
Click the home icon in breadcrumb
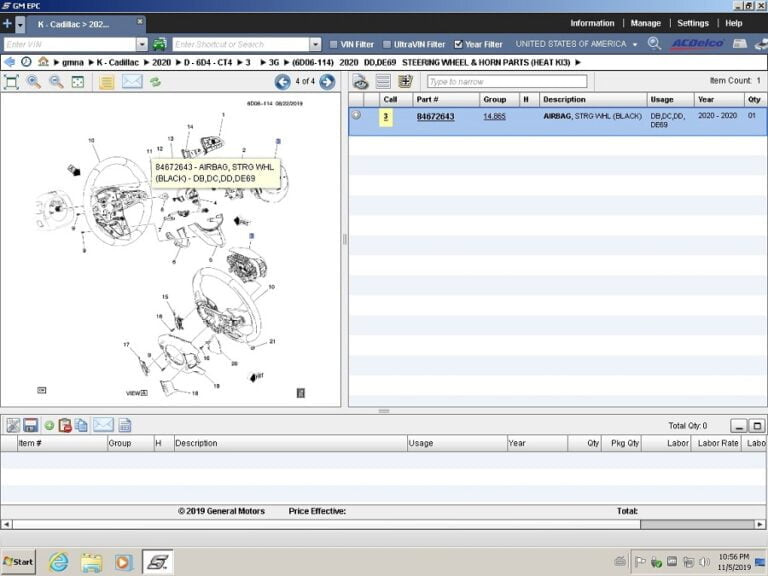[43, 62]
